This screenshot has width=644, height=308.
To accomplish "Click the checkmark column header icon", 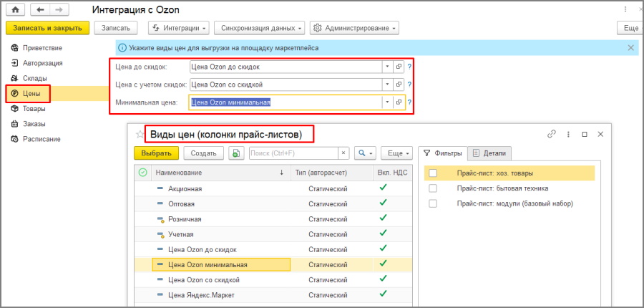I will click(x=142, y=173).
